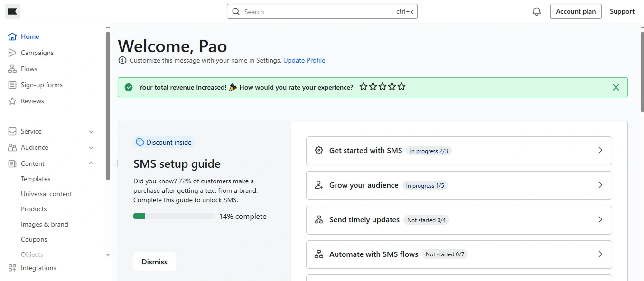Screen dimensions: 644x281
Task: Click the Campaigns paper-plane icon
Action: (12, 53)
